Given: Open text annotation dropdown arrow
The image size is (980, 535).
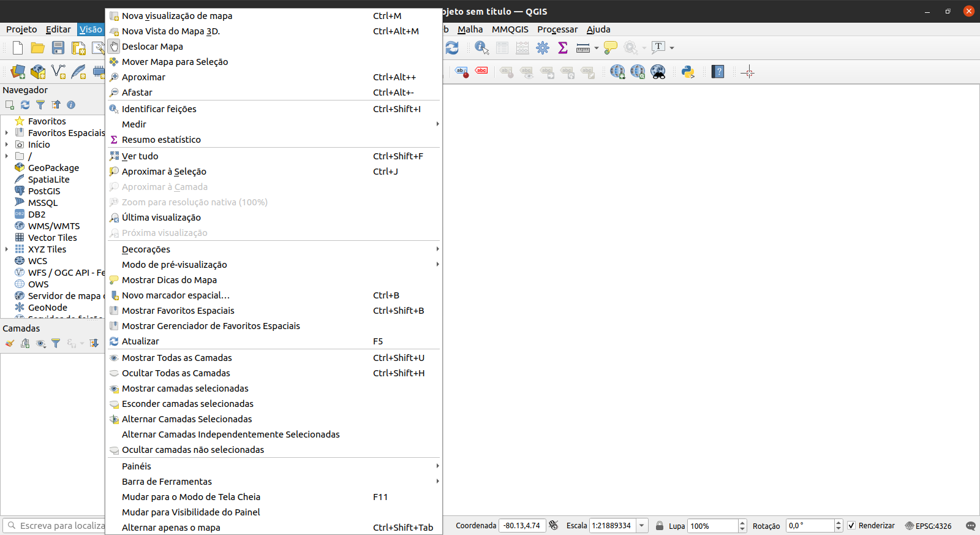Looking at the screenshot, I should click(672, 48).
